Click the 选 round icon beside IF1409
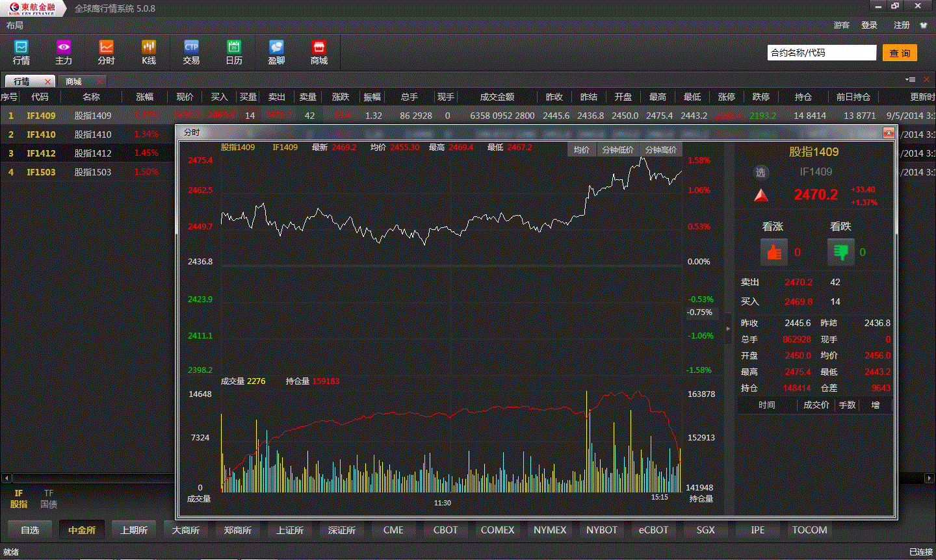The image size is (936, 560). [760, 173]
